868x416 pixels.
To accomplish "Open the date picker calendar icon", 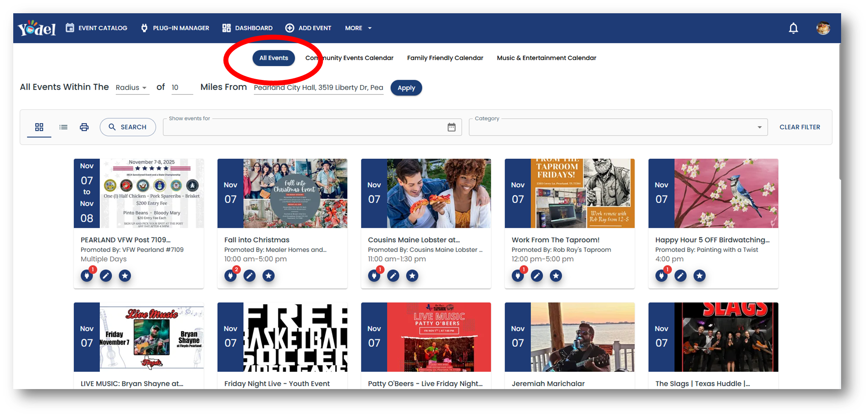I will (451, 127).
